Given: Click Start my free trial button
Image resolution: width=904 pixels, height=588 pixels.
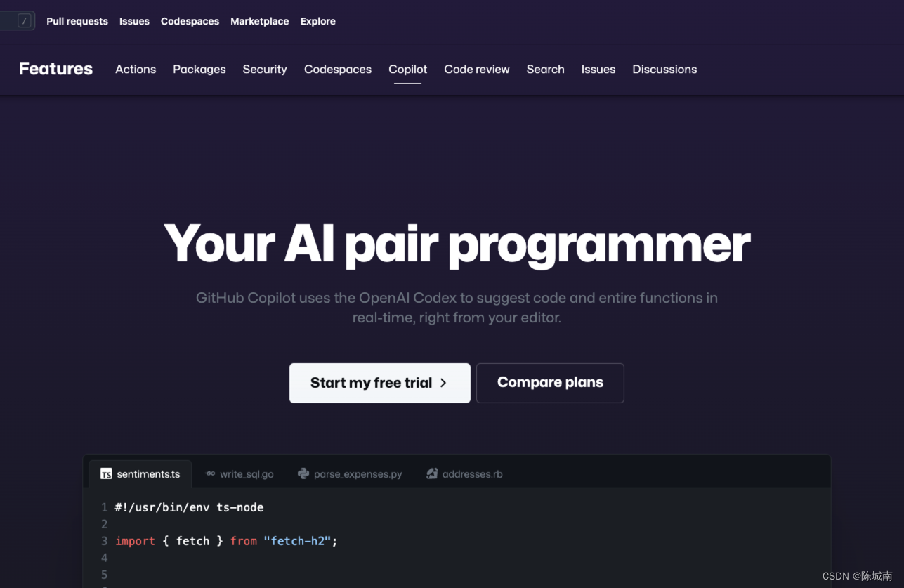Looking at the screenshot, I should [380, 383].
